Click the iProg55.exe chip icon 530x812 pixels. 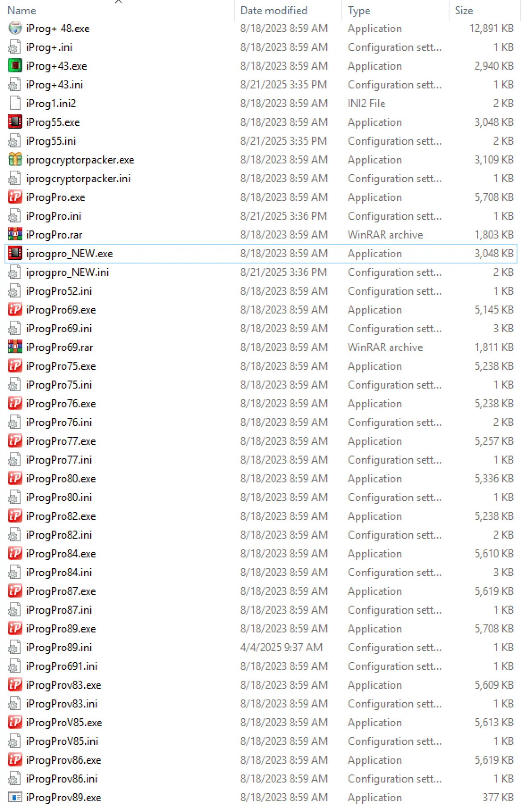pos(15,122)
